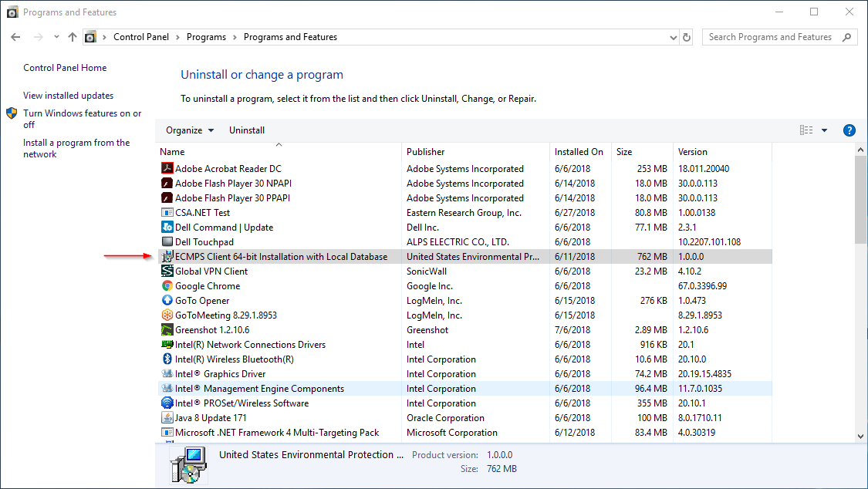Open Turn Windows features on or off
The width and height of the screenshot is (868, 489).
tap(82, 119)
